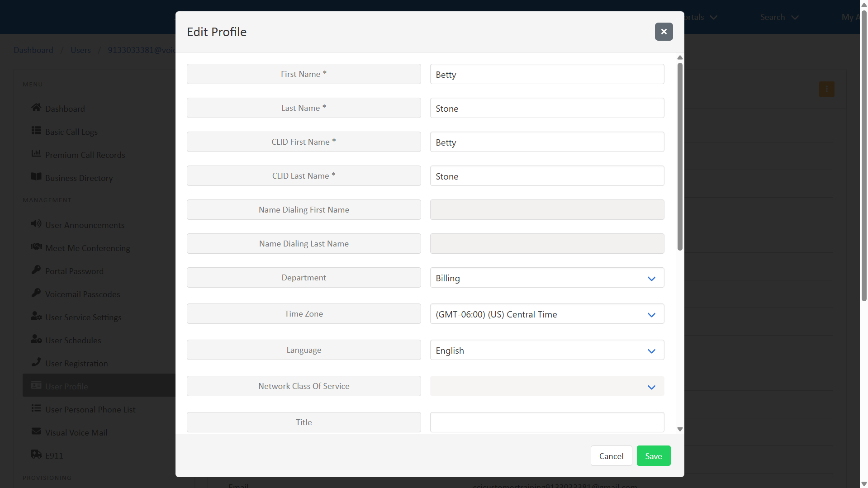The image size is (868, 488).
Task: Open the Department dropdown showing Billing
Action: tap(546, 278)
